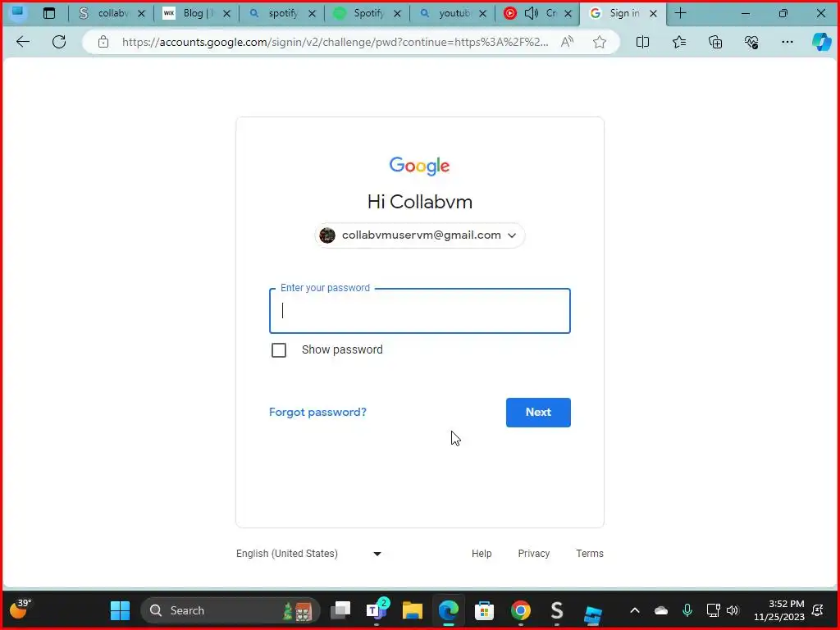840x630 pixels.
Task: Open the tab actions menu icon
Action: click(49, 13)
